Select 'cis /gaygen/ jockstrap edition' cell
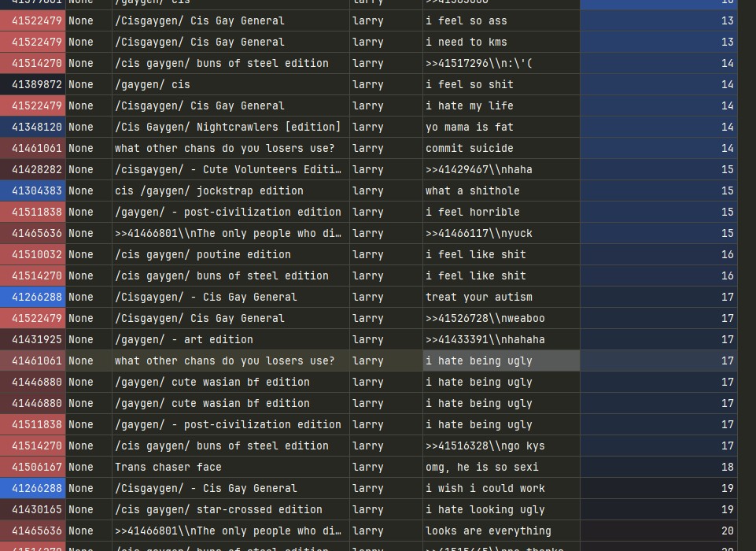The width and height of the screenshot is (756, 551). (x=230, y=190)
